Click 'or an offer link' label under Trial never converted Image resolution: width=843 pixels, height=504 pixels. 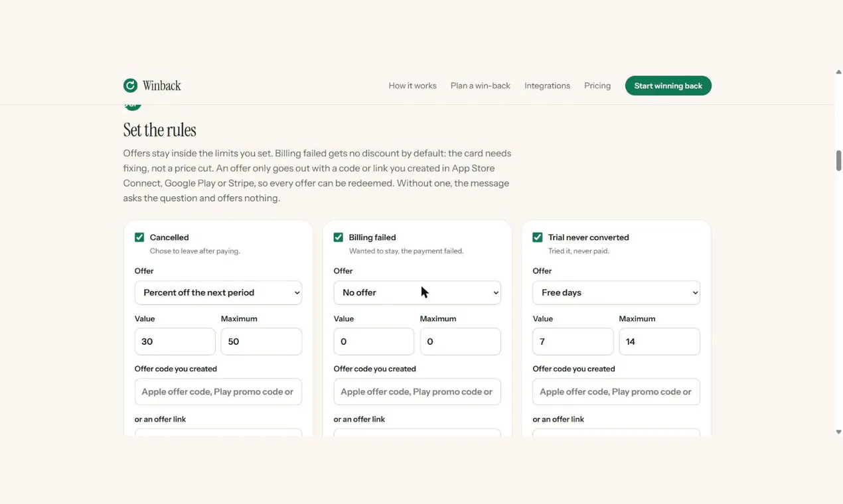(x=559, y=419)
